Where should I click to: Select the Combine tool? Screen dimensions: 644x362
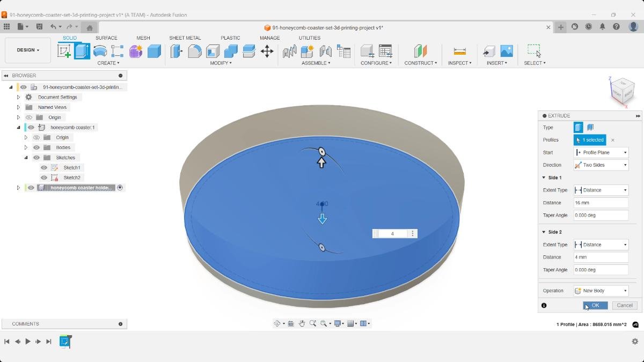[231, 51]
